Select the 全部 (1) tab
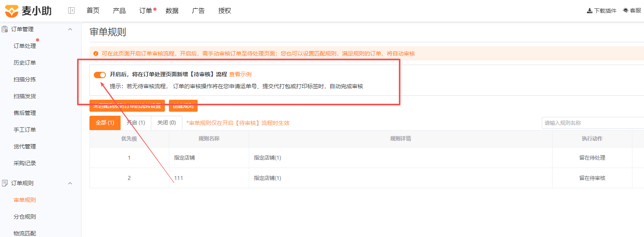This screenshot has height=237, width=644. pos(105,123)
